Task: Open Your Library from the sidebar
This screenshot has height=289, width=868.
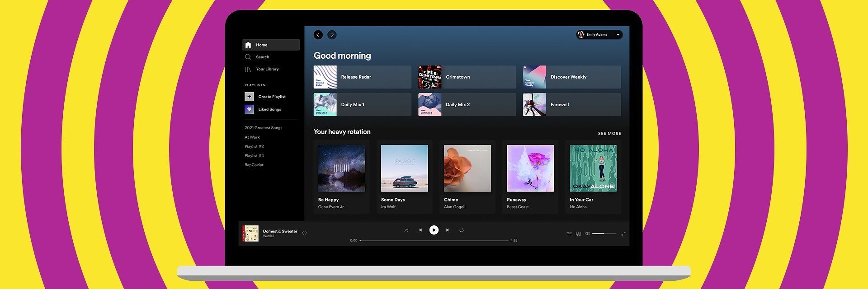Action: point(267,69)
